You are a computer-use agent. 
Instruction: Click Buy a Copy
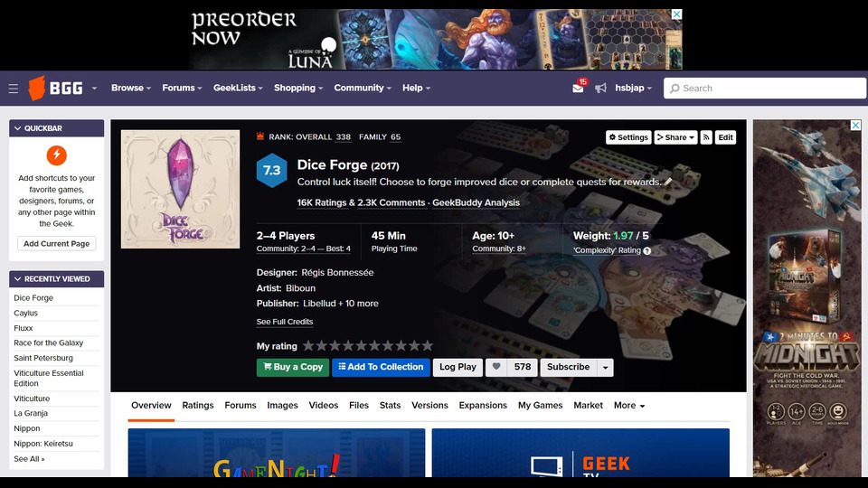tap(293, 368)
